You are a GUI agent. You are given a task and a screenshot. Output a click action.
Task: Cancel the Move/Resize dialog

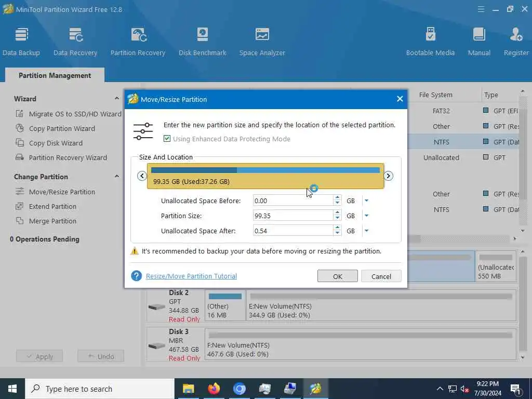381,276
